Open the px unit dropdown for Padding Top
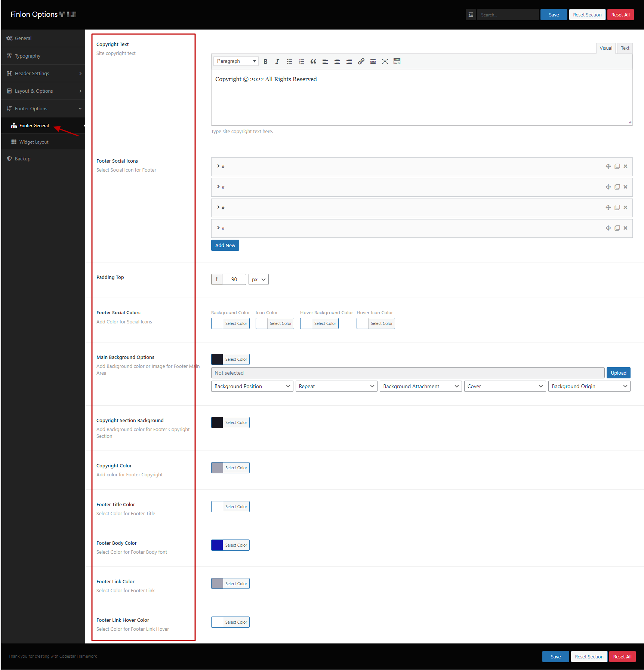644x670 pixels. coord(258,280)
